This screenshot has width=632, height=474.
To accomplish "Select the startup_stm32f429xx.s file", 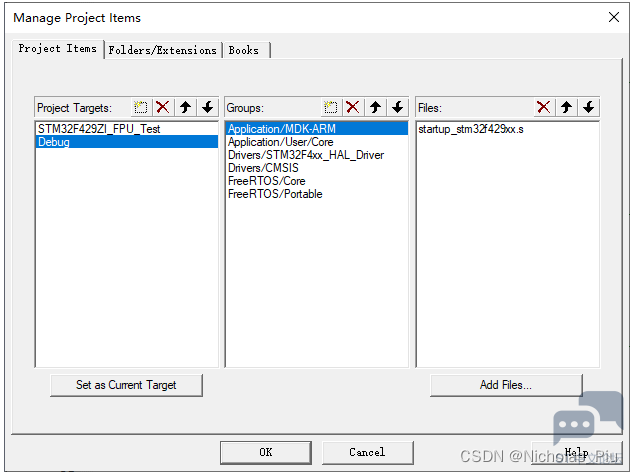I will [x=472, y=129].
